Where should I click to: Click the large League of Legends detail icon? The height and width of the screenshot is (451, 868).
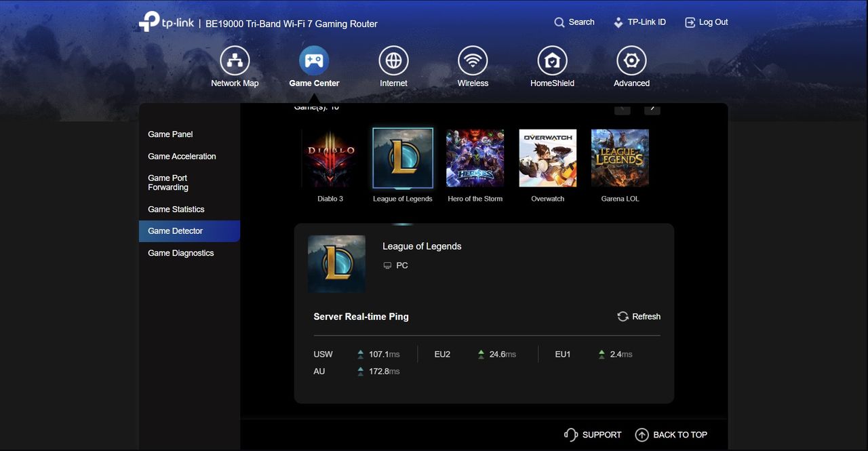(336, 264)
